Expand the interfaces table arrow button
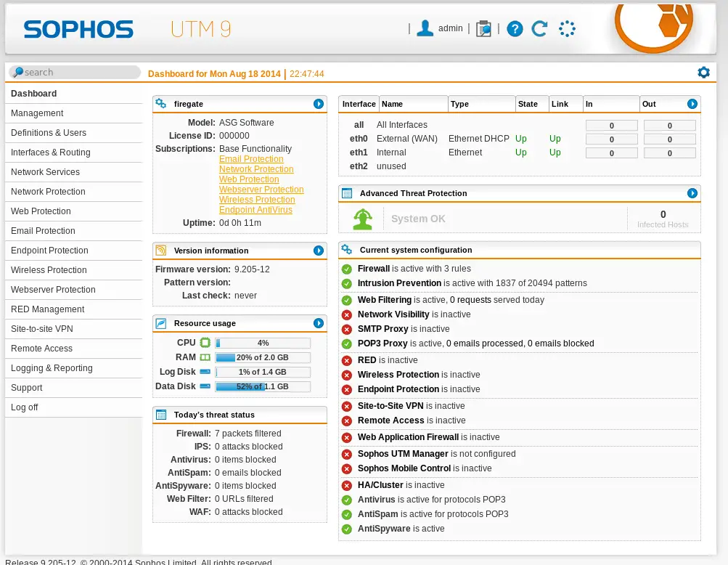The height and width of the screenshot is (565, 728). point(692,104)
